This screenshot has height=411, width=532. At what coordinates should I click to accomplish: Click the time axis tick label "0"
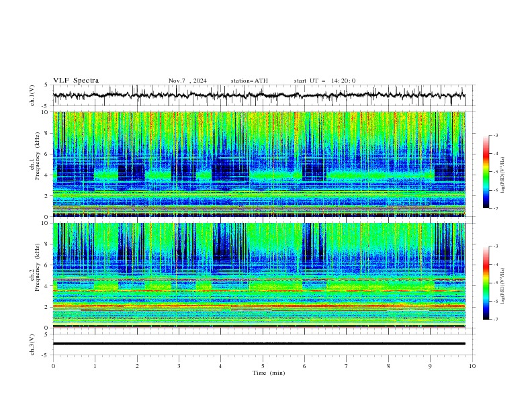[x=53, y=366]
